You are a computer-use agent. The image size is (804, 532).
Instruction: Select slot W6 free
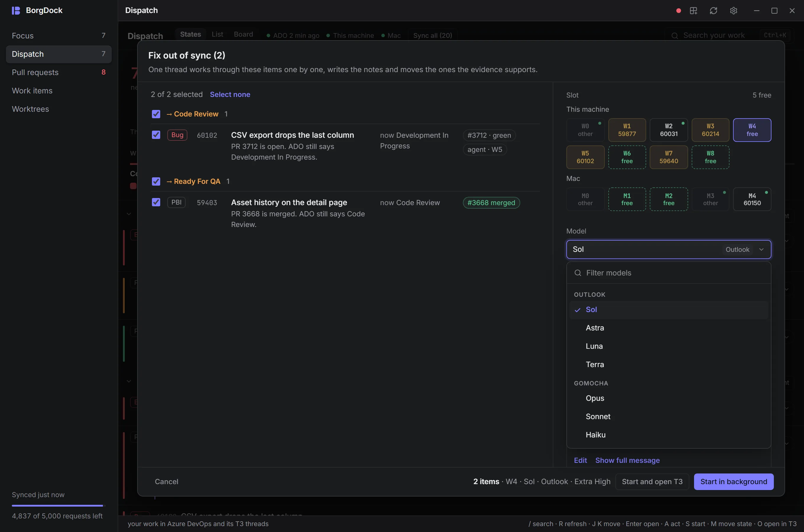627,157
